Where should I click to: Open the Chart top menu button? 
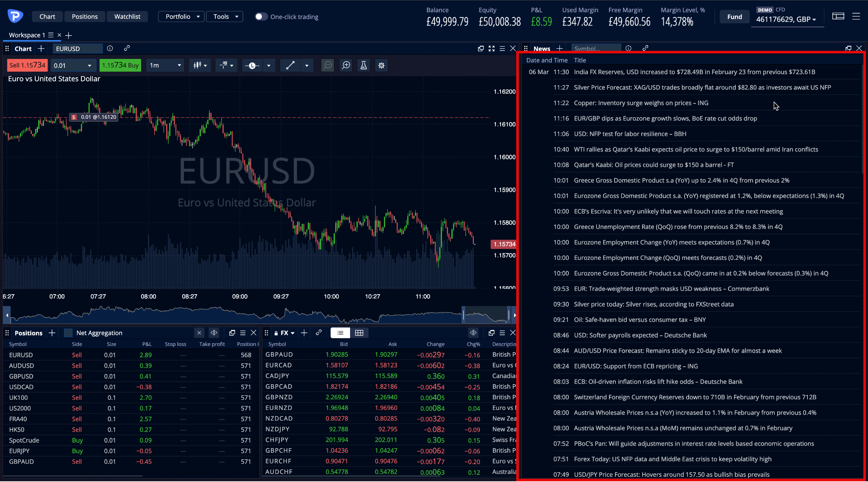47,17
